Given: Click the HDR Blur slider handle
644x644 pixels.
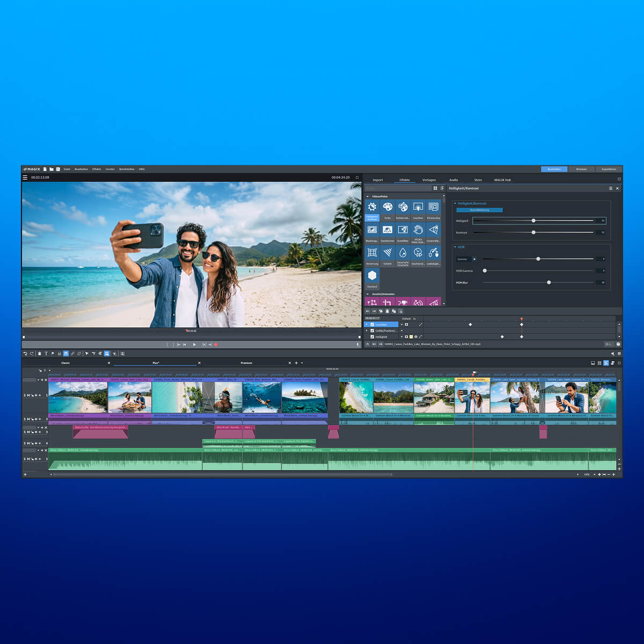Looking at the screenshot, I should click(548, 282).
